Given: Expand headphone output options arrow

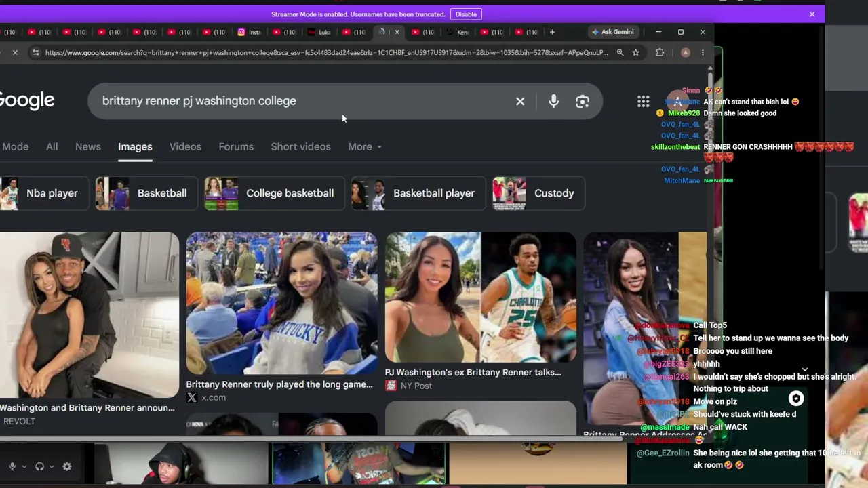Looking at the screenshot, I should [x=51, y=466].
